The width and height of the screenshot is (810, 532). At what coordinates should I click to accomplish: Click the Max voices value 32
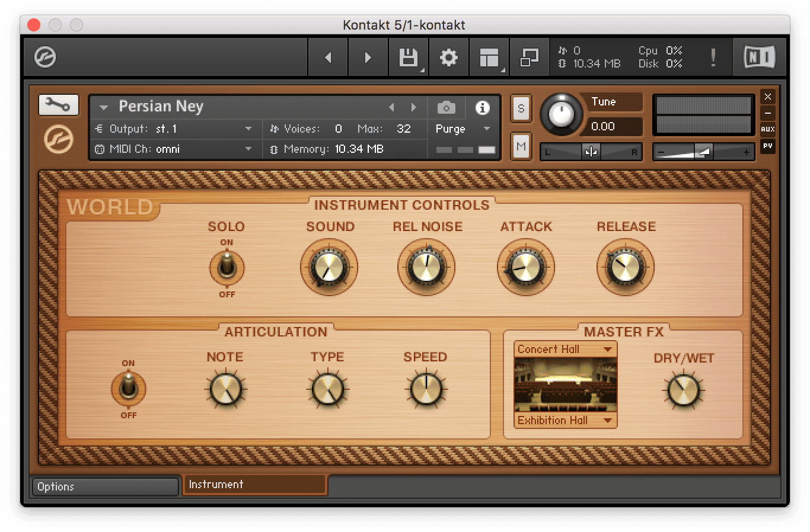point(404,129)
